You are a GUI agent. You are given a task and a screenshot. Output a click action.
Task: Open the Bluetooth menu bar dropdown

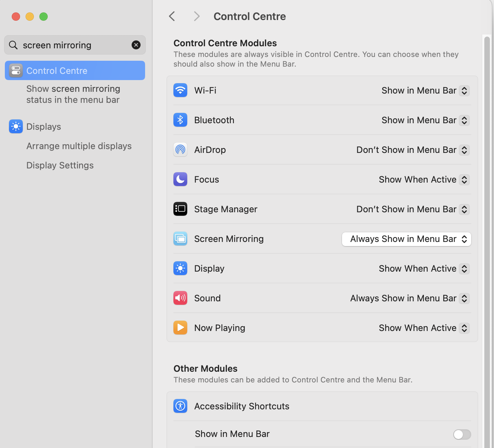426,120
